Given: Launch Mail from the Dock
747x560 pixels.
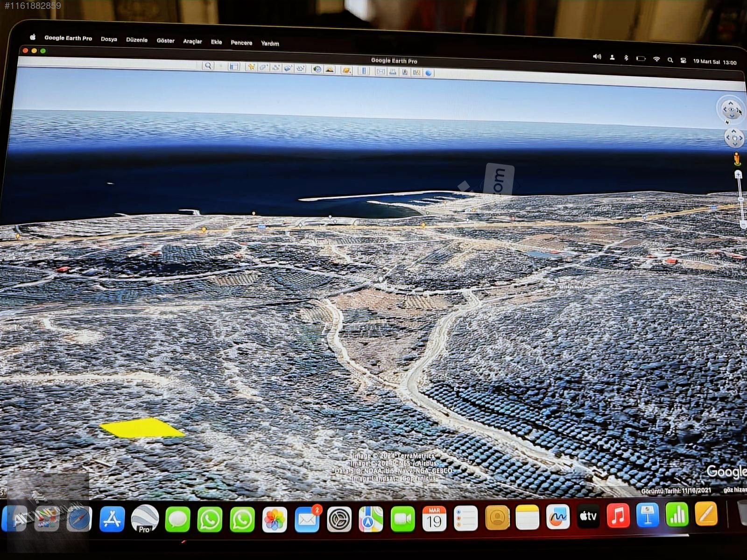Looking at the screenshot, I should (x=307, y=520).
